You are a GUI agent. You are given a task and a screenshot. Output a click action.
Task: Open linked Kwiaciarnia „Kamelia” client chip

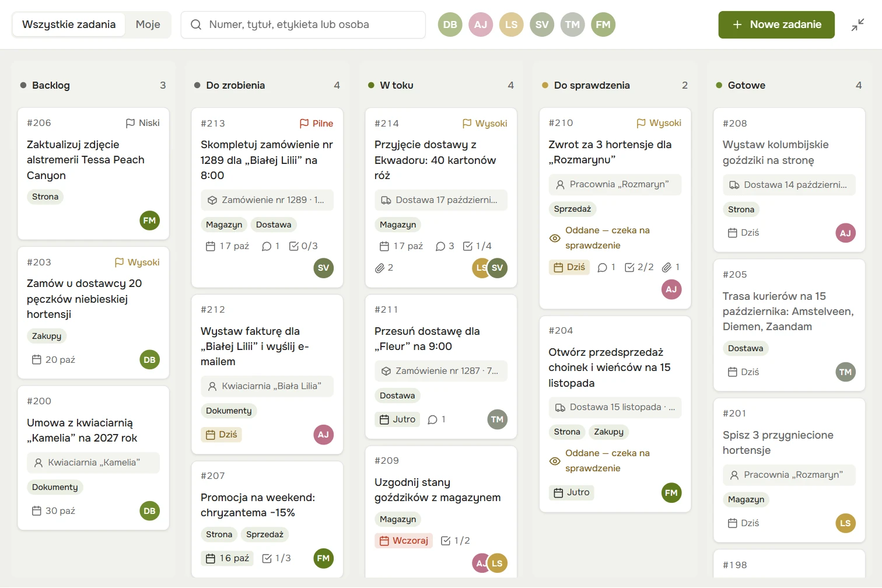93,463
